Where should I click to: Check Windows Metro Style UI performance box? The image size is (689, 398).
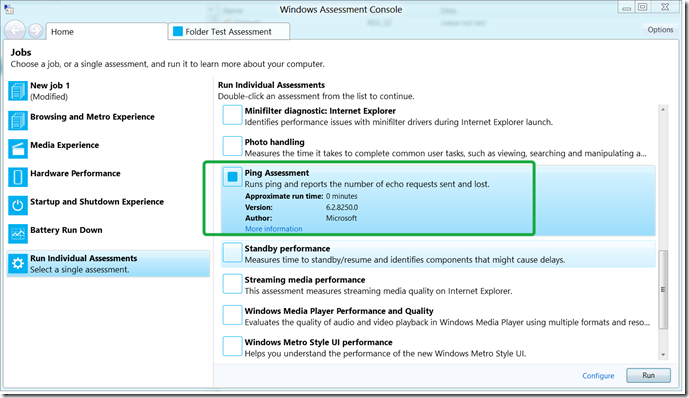(232, 346)
